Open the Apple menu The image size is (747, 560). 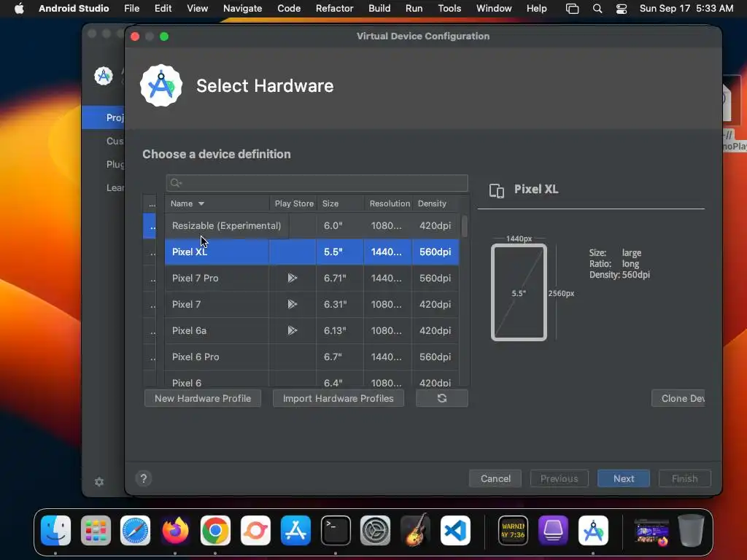19,8
